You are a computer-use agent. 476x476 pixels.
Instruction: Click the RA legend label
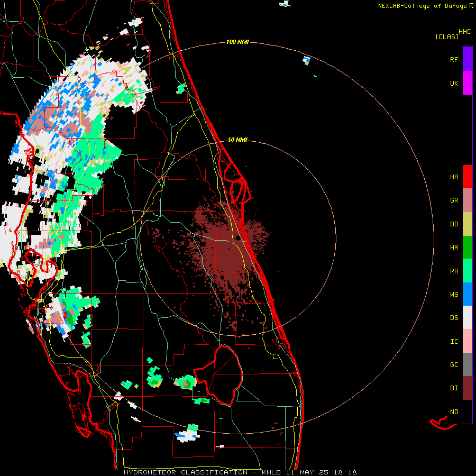[x=454, y=271]
